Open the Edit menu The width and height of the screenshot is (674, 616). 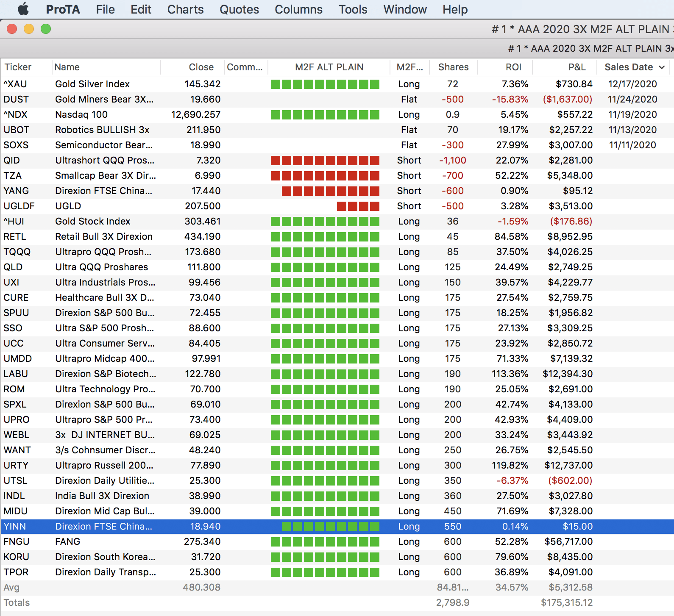point(141,9)
